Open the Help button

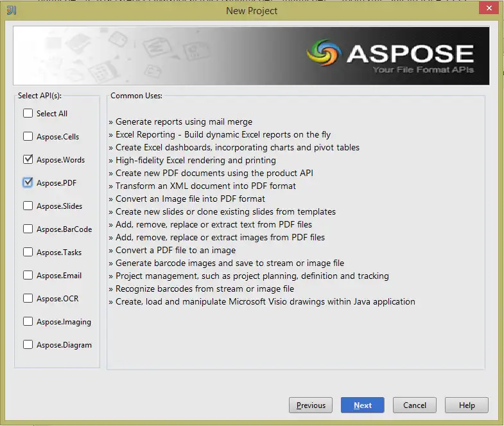(467, 405)
